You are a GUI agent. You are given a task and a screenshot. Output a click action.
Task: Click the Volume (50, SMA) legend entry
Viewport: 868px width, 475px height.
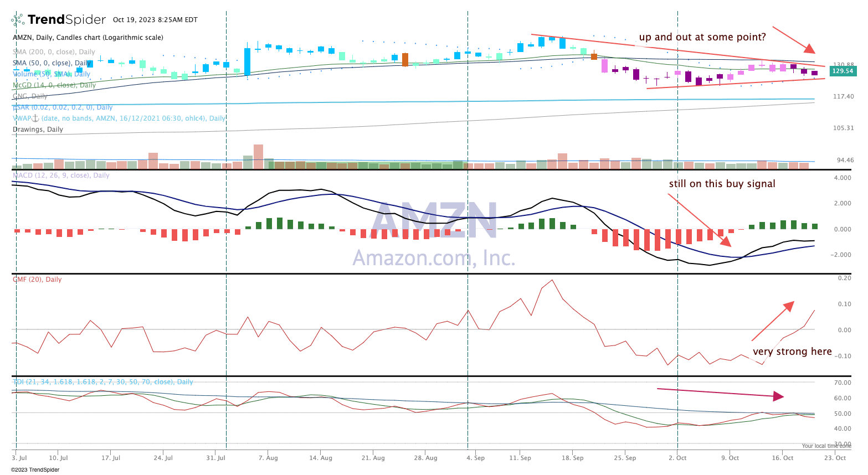[x=52, y=74]
